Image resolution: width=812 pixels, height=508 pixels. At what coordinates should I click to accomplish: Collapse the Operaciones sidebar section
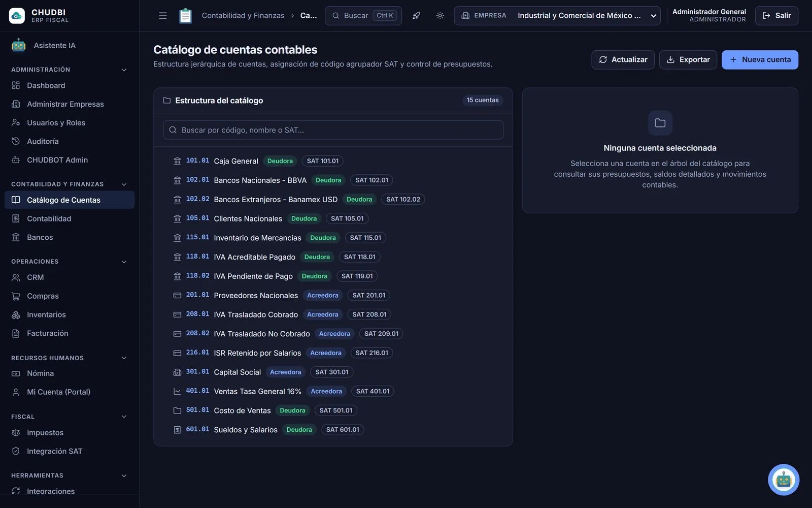point(124,262)
